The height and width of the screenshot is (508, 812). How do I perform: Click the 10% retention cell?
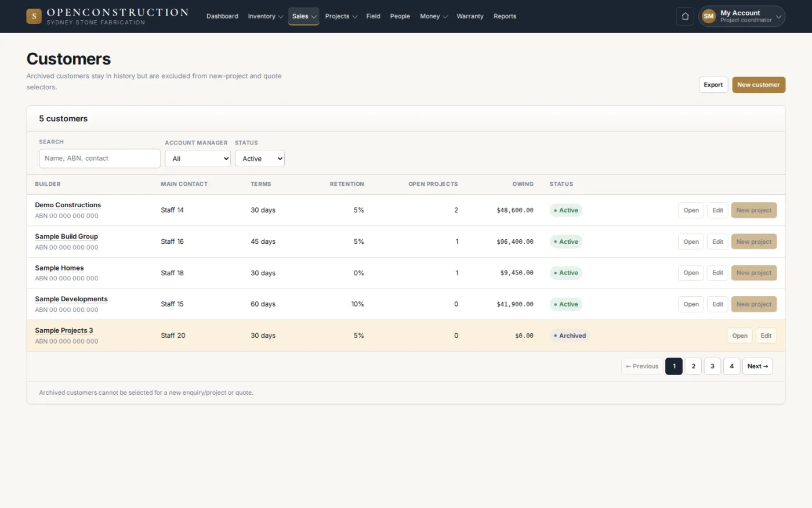tap(357, 304)
